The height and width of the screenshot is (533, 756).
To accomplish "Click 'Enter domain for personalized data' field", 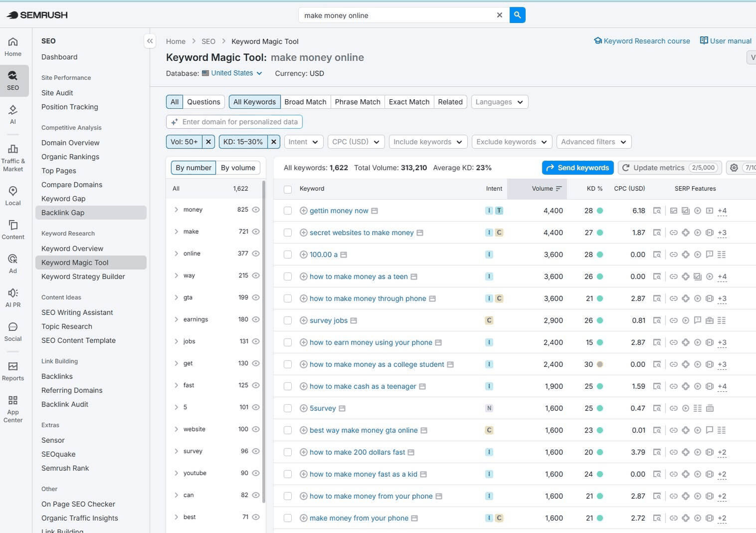I will [234, 122].
